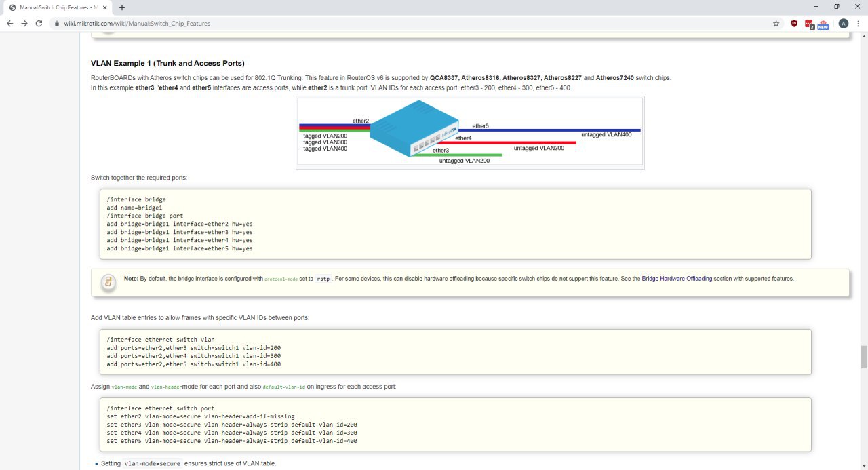868x470 pixels.
Task: Restore down the Chrome window
Action: 837,7
